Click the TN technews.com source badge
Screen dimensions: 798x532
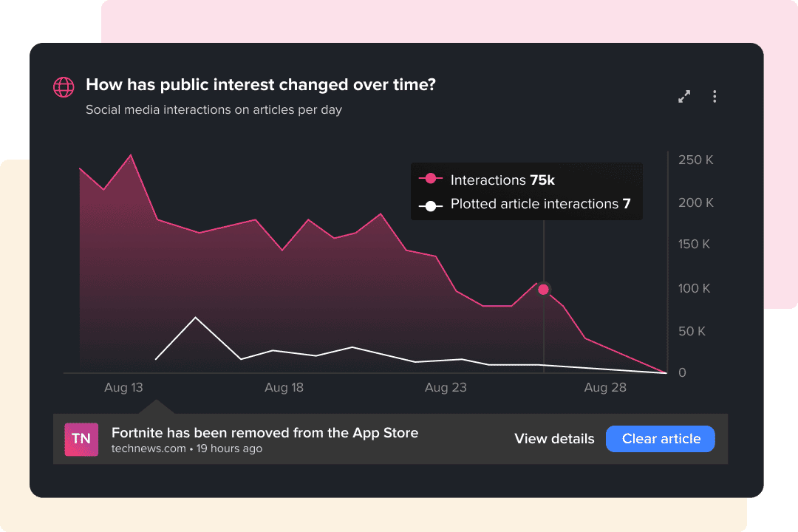(81, 439)
